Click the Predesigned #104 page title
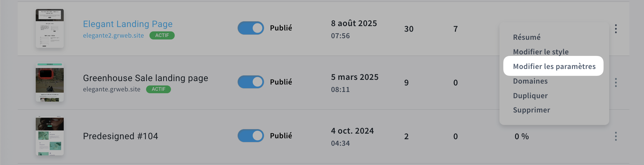 point(120,136)
